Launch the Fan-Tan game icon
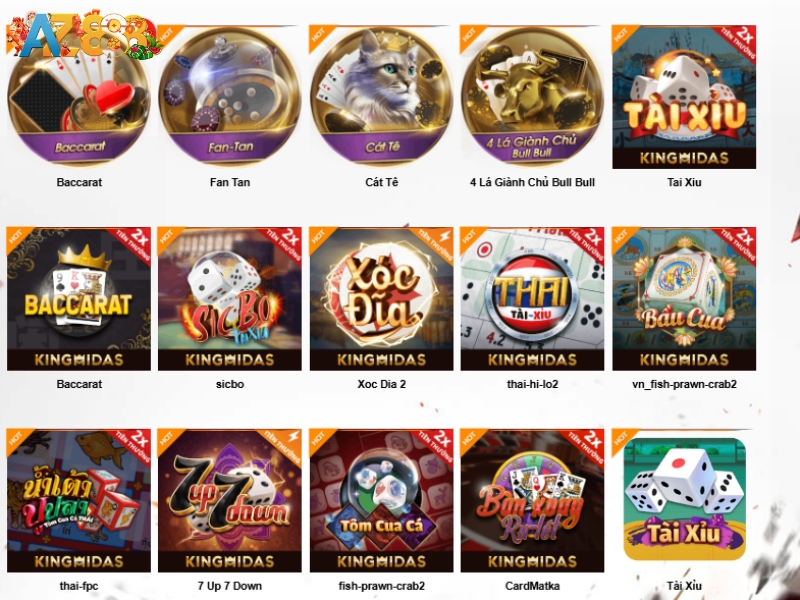Screen dimensions: 800x600 point(230,97)
